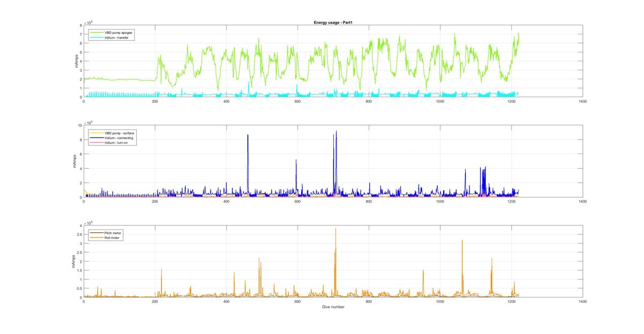Click y-axis tick '7' on the top plot
The height and width of the screenshot is (334, 644).
80,34
